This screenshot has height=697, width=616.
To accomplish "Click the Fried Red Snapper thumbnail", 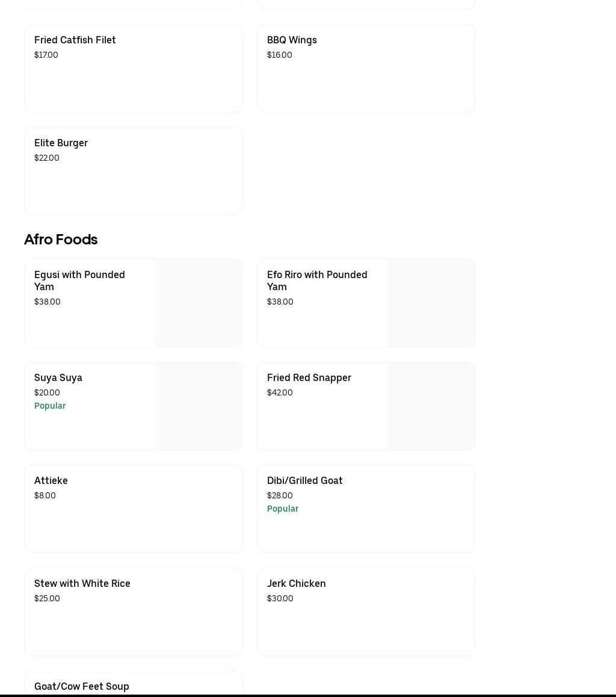I will click(431, 406).
